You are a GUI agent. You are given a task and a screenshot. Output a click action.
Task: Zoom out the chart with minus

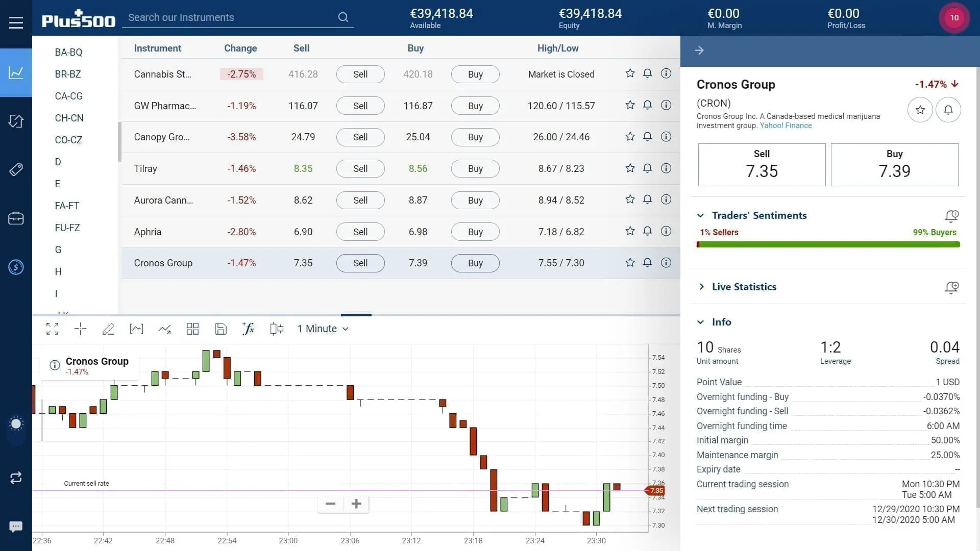330,504
